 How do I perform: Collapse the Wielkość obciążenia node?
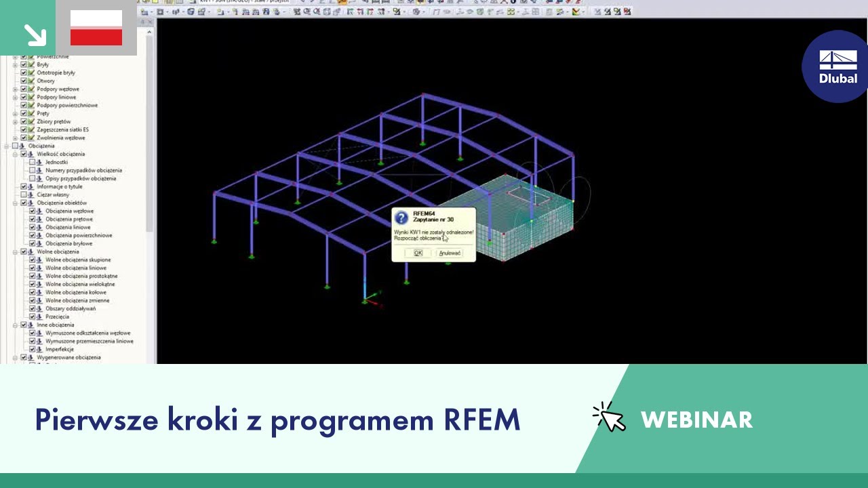click(15, 154)
